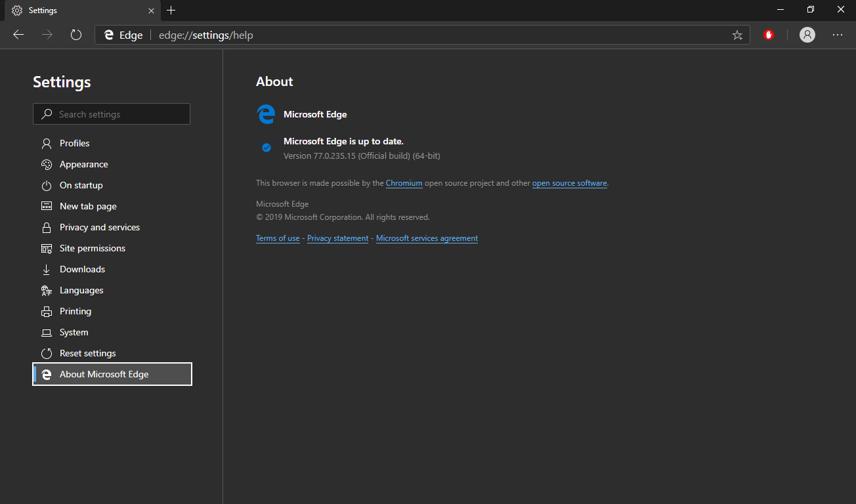
Task: Click the search magnifier icon in settings
Action: tap(47, 114)
